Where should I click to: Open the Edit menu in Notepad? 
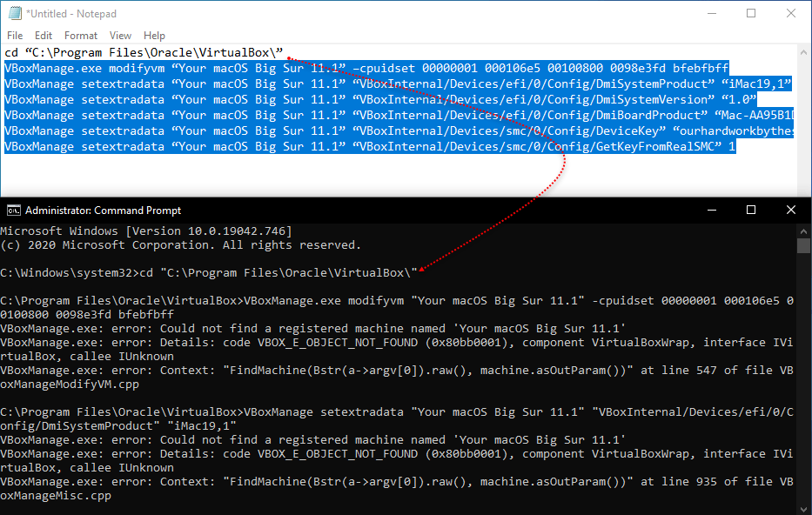tap(44, 35)
